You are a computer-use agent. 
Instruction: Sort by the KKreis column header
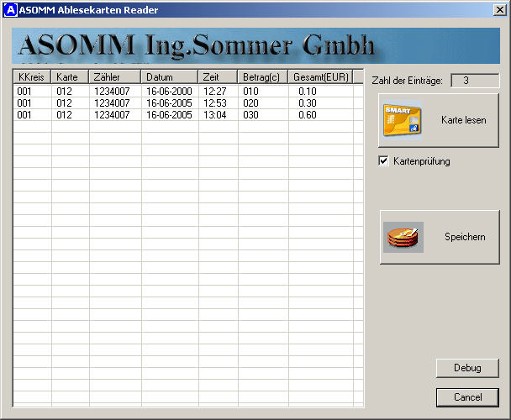pos(32,77)
